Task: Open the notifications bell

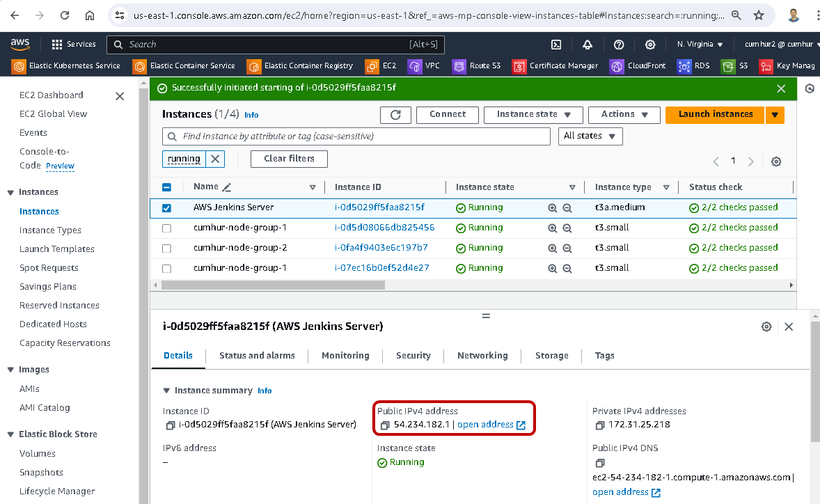Action: (x=588, y=45)
